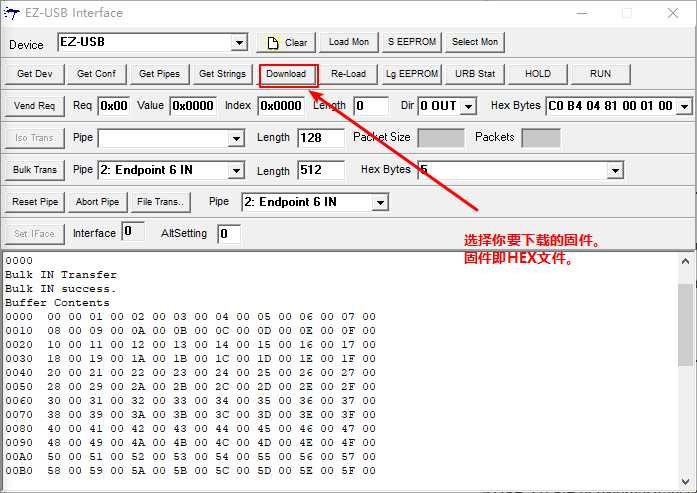The width and height of the screenshot is (697, 493).
Task: Focus the Iso Length field showing 128
Action: click(321, 138)
